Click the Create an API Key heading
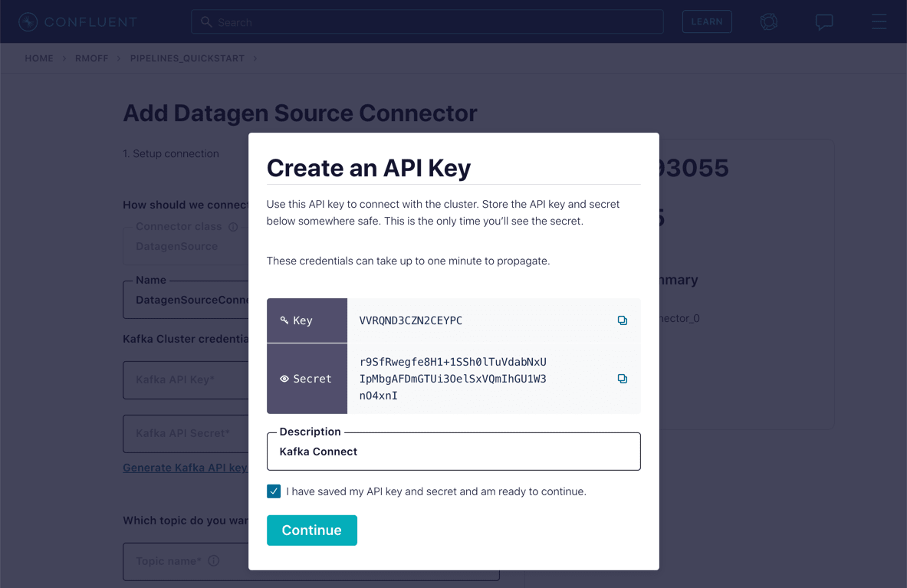This screenshot has height=588, width=907. click(x=369, y=168)
